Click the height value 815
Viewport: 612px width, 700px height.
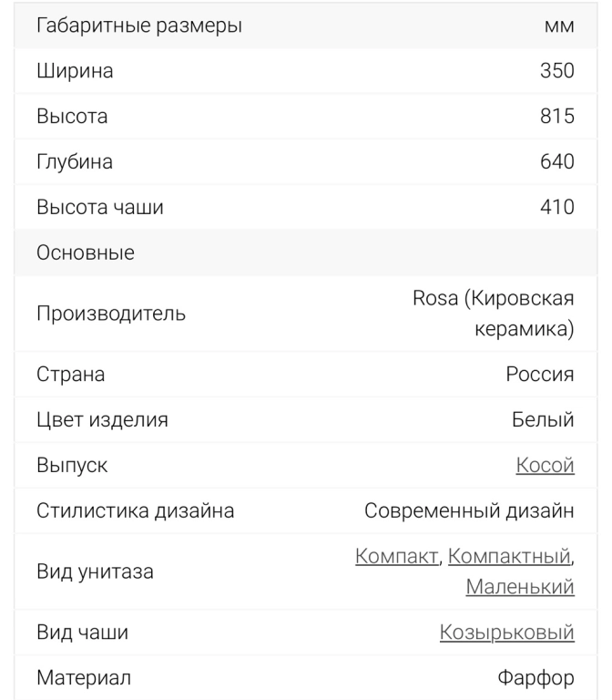[556, 117]
